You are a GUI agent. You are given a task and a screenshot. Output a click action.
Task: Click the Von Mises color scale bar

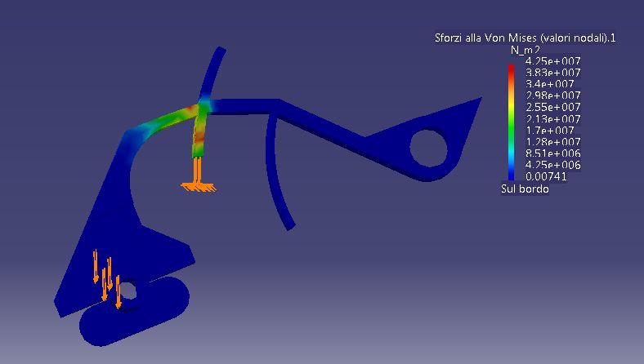click(x=512, y=122)
